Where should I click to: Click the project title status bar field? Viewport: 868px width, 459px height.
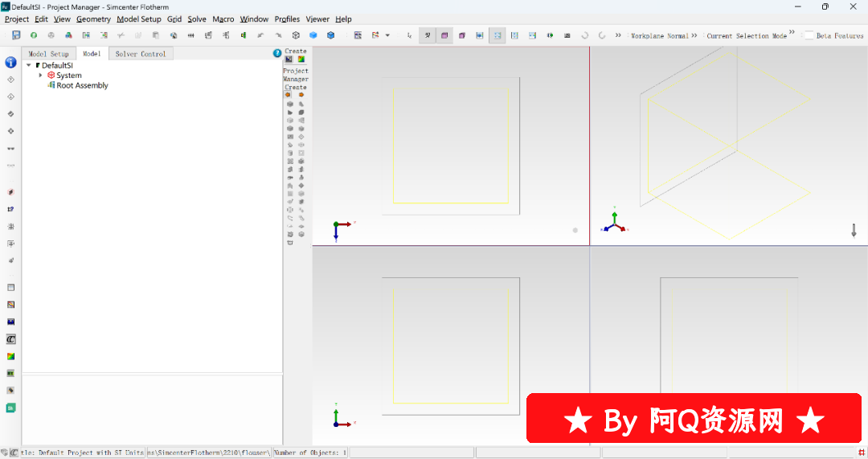pos(83,453)
